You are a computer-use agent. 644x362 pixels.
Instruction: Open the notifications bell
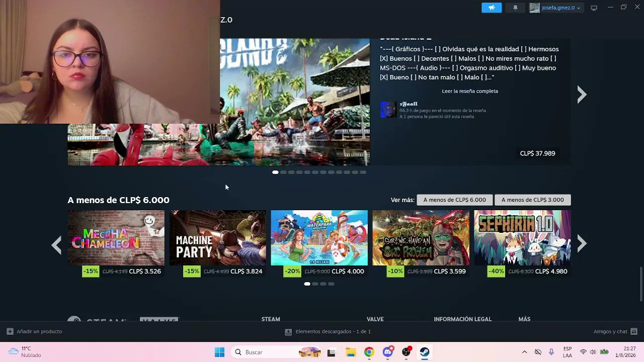click(515, 8)
